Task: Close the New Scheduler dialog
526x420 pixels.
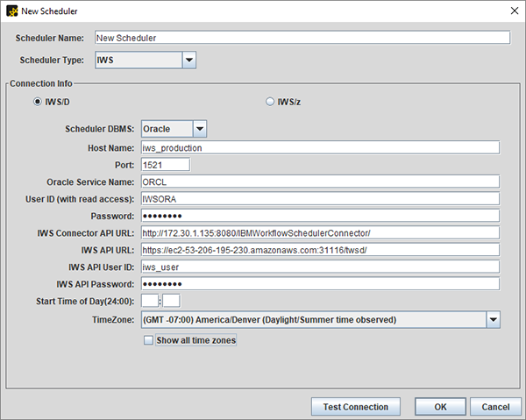Action: pos(513,10)
